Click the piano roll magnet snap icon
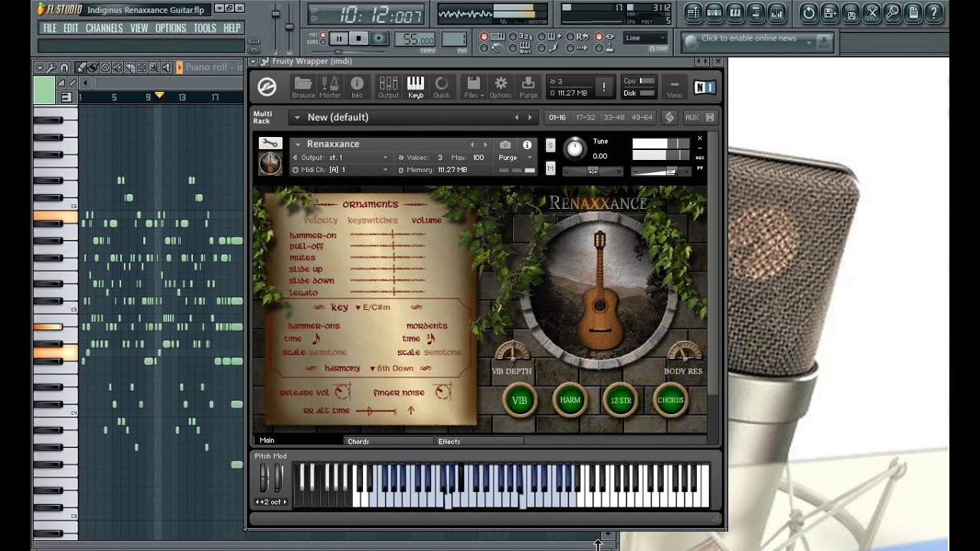 pos(64,67)
